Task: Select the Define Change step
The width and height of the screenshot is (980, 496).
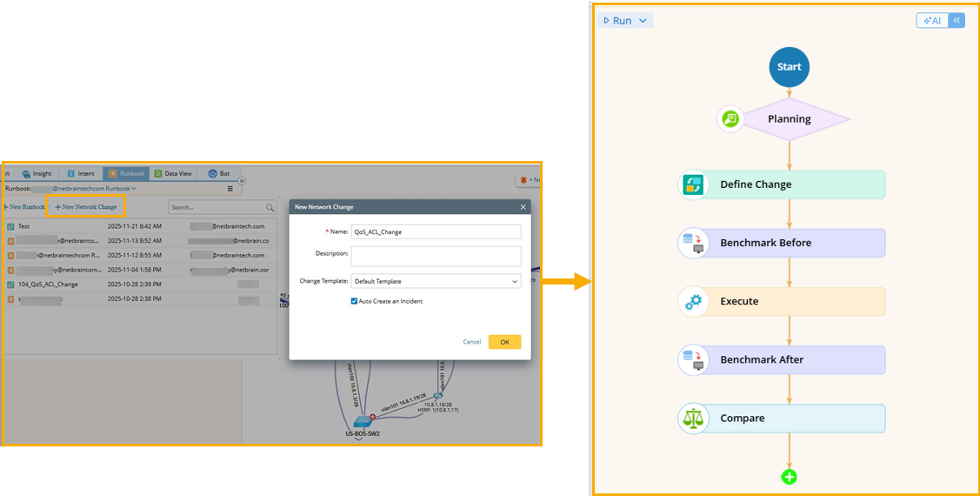Action: [x=789, y=184]
